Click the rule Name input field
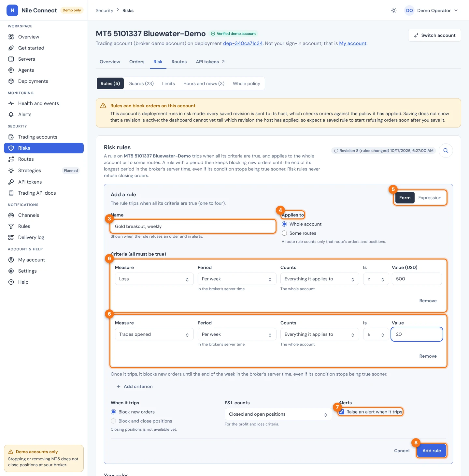The height and width of the screenshot is (476, 469). (x=193, y=226)
